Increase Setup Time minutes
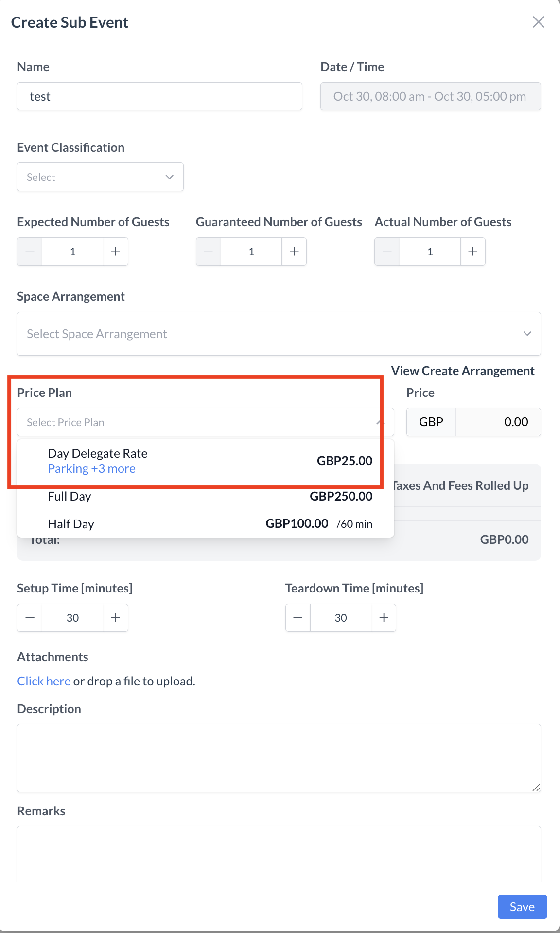560x933 pixels. click(115, 618)
